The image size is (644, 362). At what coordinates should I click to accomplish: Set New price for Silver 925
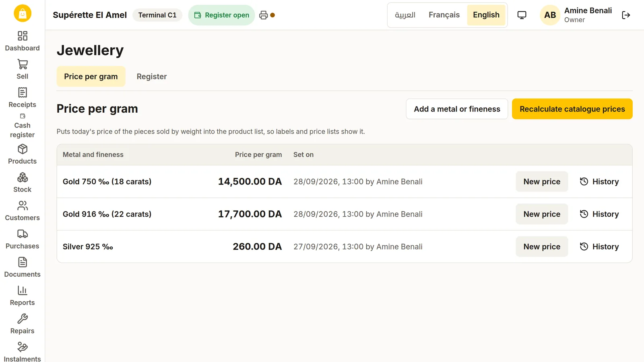tap(542, 247)
